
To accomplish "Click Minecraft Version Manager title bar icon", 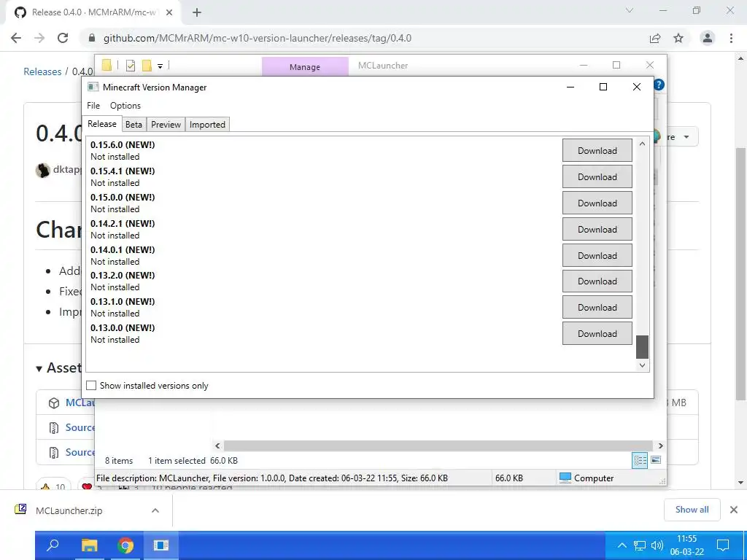I will pyautogui.click(x=93, y=87).
